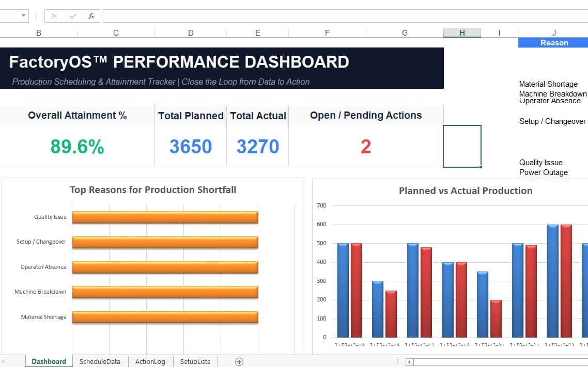588x367 pixels.
Task: Click the blue 300 planned bar
Action: (x=378, y=309)
